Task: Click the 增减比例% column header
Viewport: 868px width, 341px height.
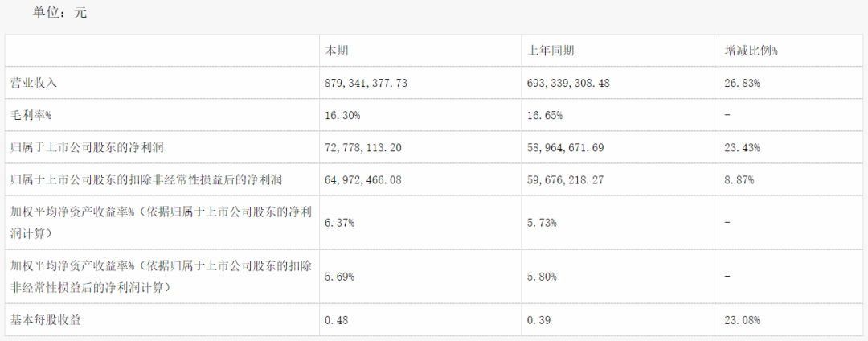Action: click(x=751, y=51)
